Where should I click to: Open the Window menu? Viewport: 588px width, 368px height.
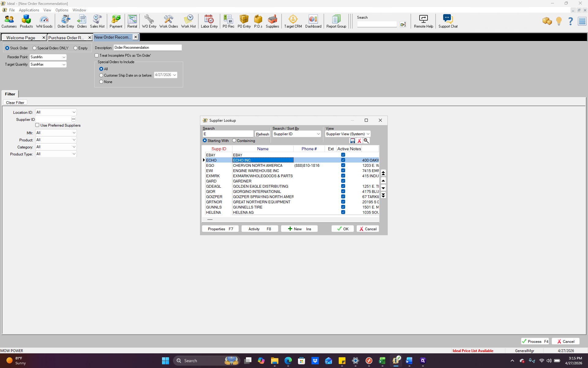point(79,10)
